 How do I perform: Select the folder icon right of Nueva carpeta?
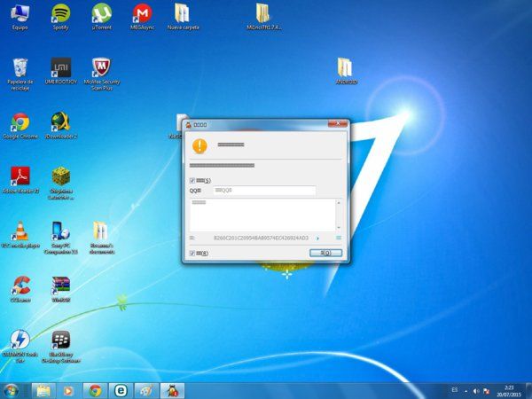pos(263,16)
